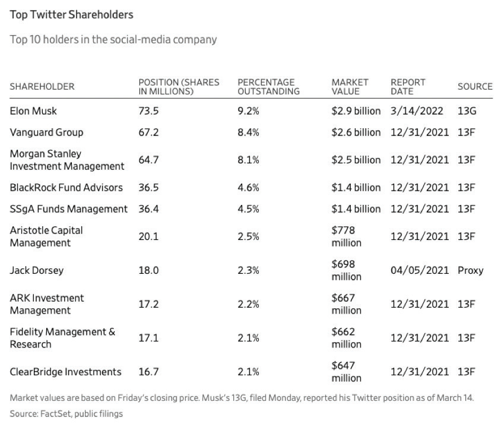Click ClearBridge Investments shareholder name
This screenshot has width=504, height=427.
[x=65, y=372]
